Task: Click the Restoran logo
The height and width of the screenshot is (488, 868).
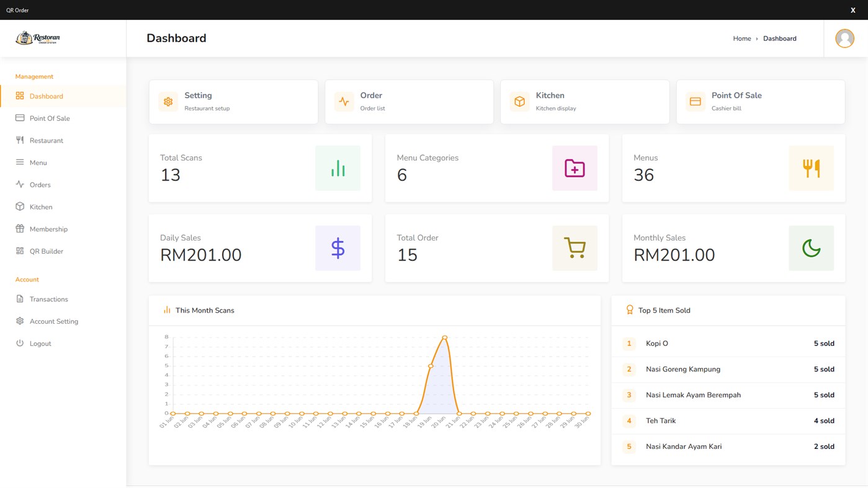Action: click(x=38, y=38)
